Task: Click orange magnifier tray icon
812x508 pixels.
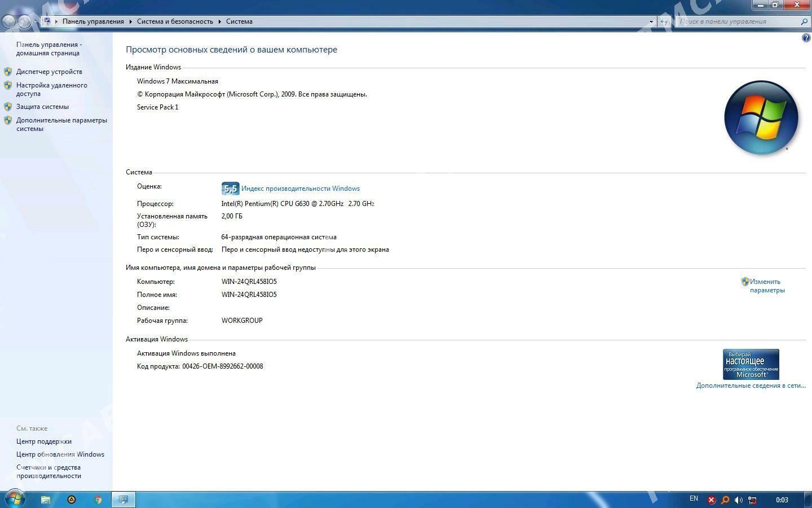Action: [725, 500]
